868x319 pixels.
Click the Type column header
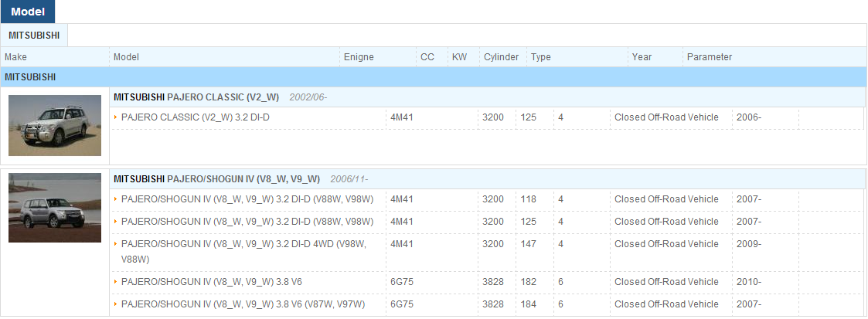pyautogui.click(x=541, y=57)
